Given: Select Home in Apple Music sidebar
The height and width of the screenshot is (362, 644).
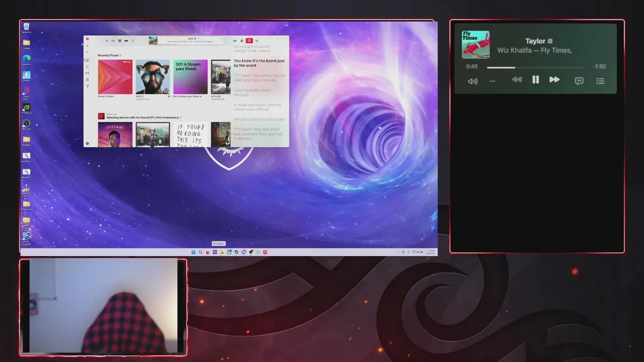Looking at the screenshot, I should [87, 60].
